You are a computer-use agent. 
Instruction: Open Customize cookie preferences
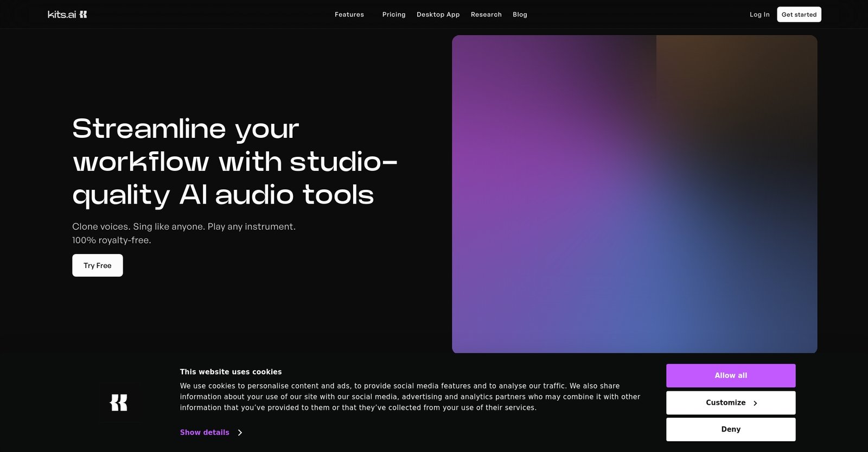pyautogui.click(x=726, y=403)
